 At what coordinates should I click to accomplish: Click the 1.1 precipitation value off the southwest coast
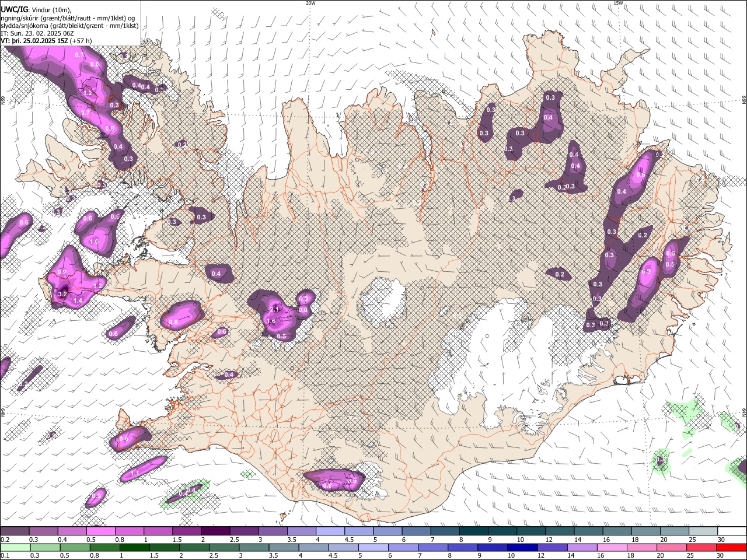pyautogui.click(x=134, y=473)
